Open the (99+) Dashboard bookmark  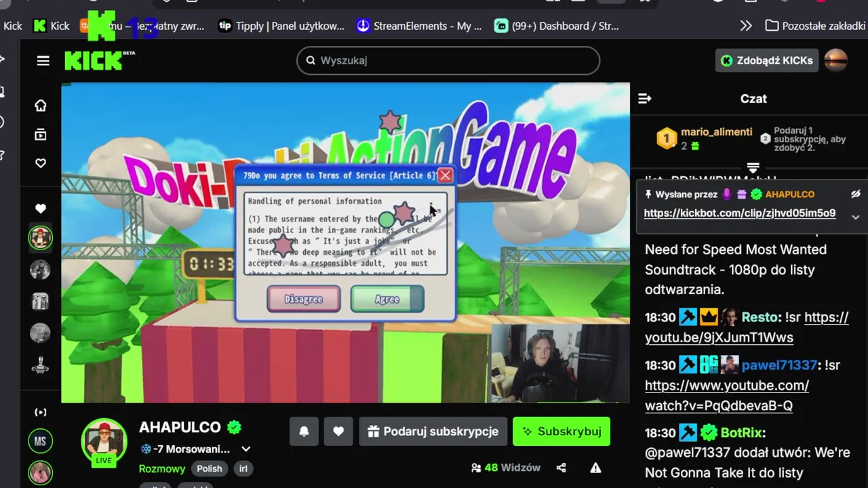(557, 26)
